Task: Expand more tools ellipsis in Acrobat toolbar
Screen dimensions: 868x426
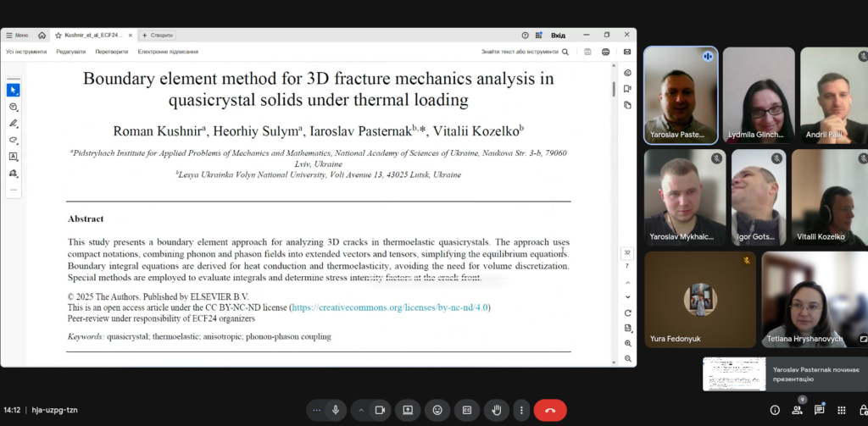Action: click(x=14, y=190)
